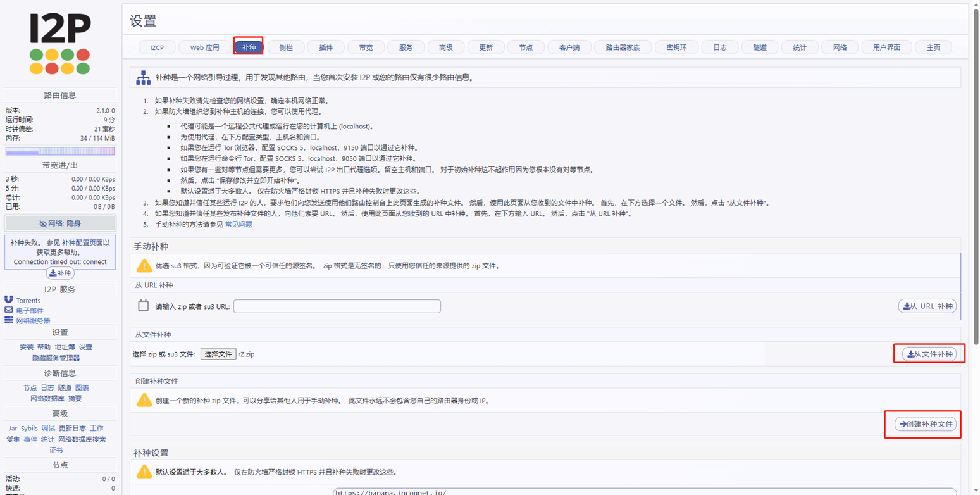The height and width of the screenshot is (495, 980).
Task: Switch to the 隧道 settings tab
Action: pyautogui.click(x=759, y=47)
